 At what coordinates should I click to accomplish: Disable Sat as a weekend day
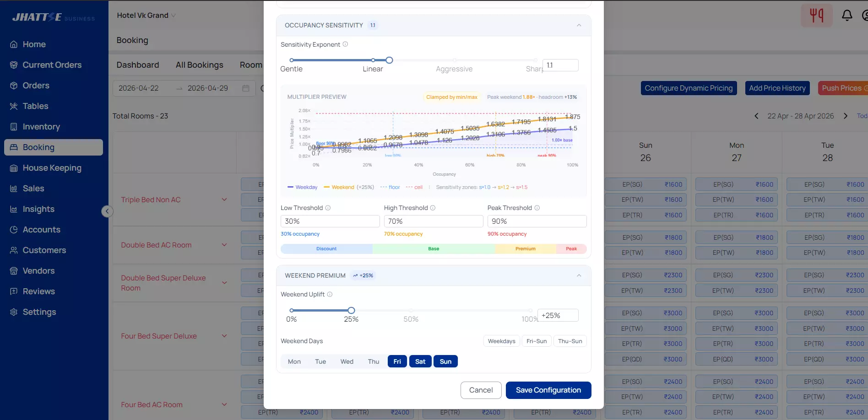420,361
